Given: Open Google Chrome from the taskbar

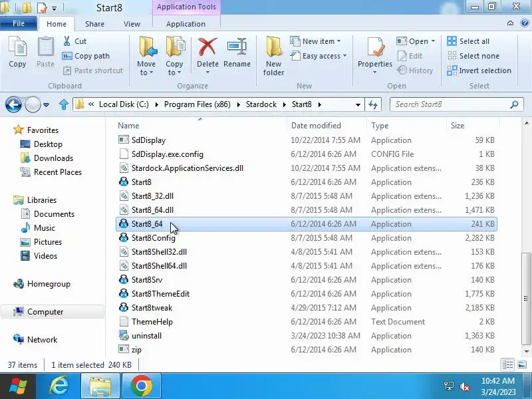Looking at the screenshot, I should [x=142, y=386].
